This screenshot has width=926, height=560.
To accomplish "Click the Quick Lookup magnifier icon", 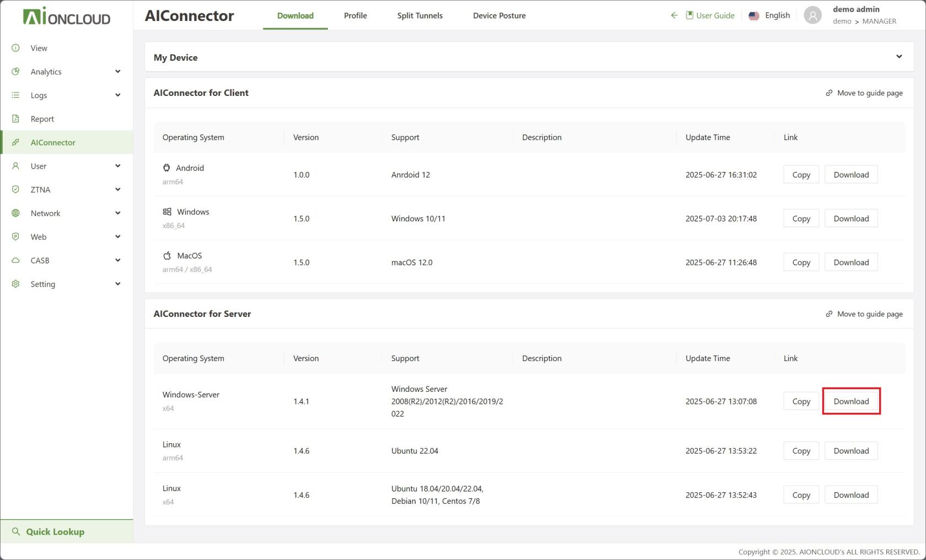I will pyautogui.click(x=15, y=531).
